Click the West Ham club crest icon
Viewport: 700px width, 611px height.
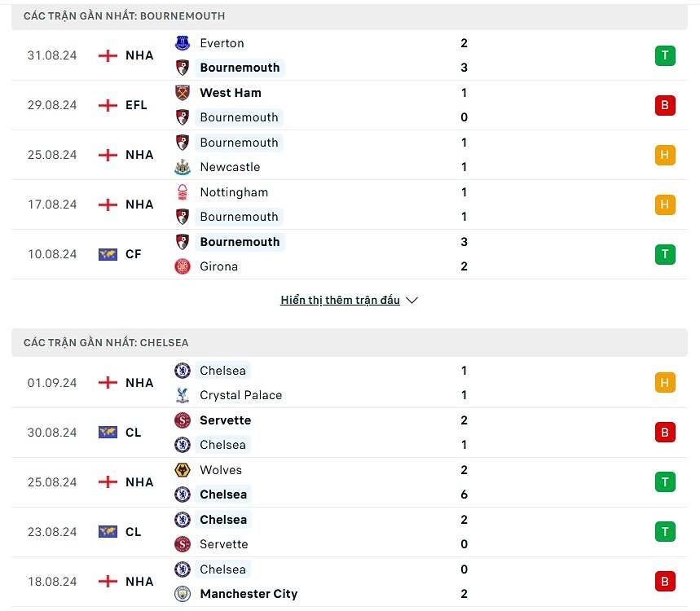click(x=183, y=93)
